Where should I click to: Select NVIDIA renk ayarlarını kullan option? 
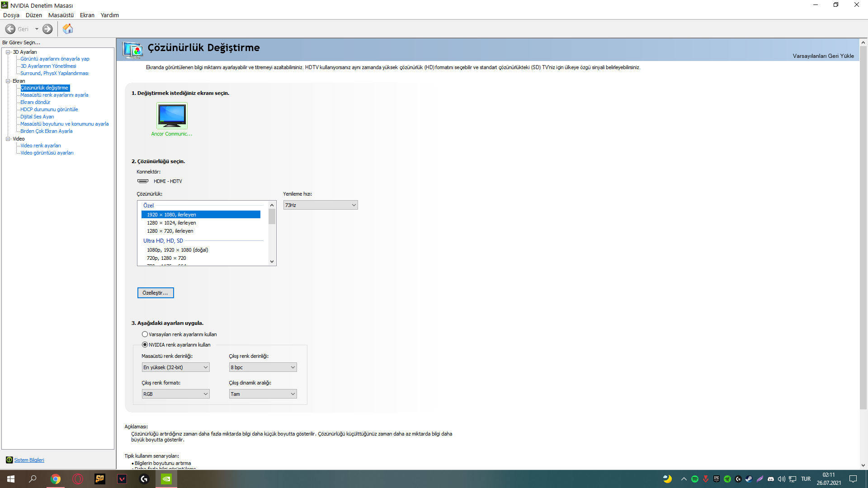[145, 345]
